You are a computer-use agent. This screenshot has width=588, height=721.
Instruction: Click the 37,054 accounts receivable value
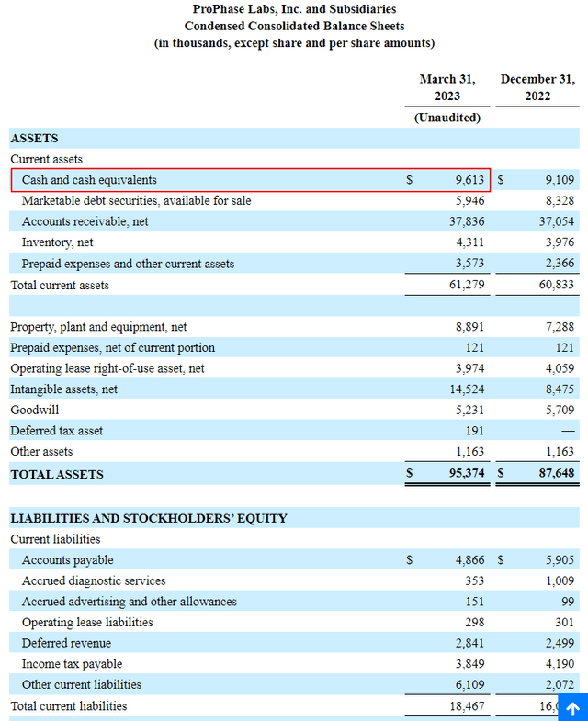[557, 221]
